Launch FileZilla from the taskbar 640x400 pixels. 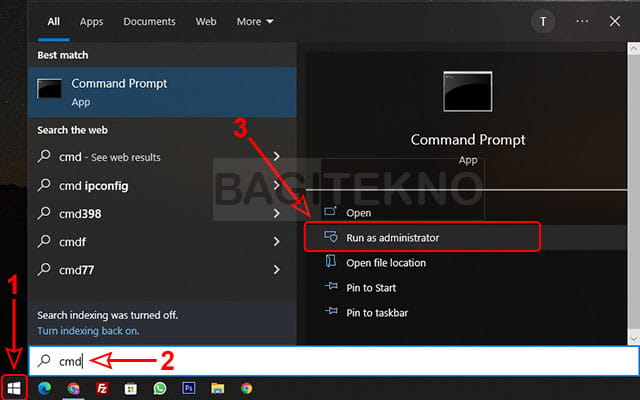click(x=102, y=388)
